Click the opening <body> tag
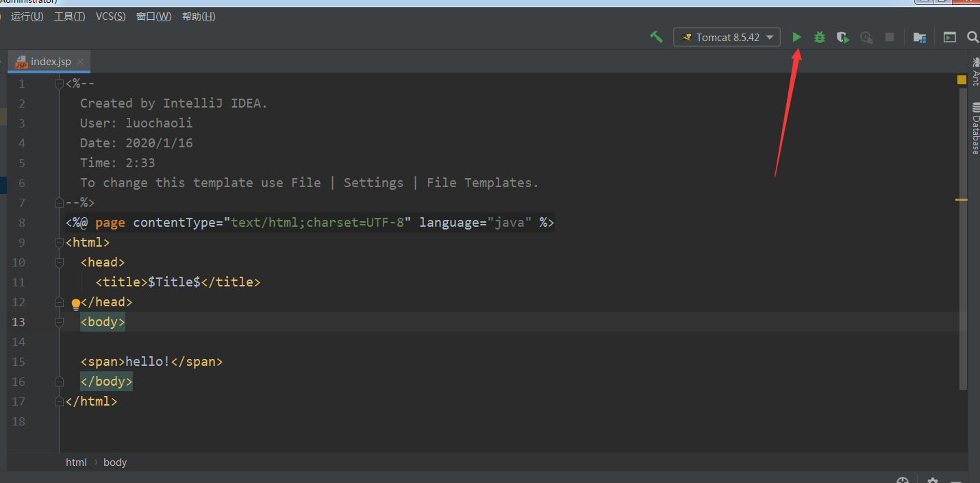 (103, 322)
